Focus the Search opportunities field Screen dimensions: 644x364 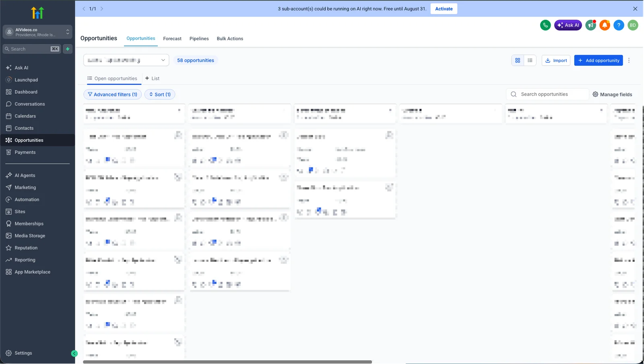547,94
